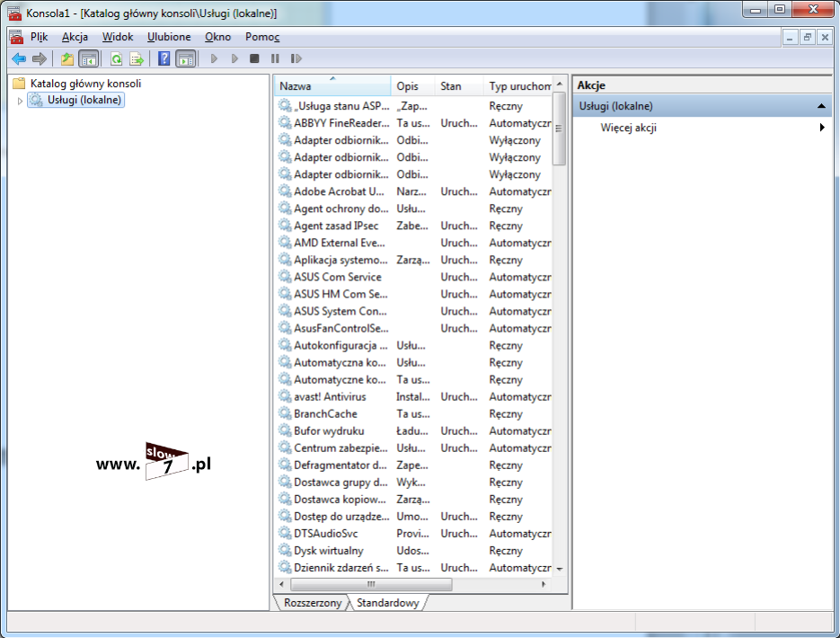
Task: Sort by the Nazwa column header
Action: [x=332, y=86]
